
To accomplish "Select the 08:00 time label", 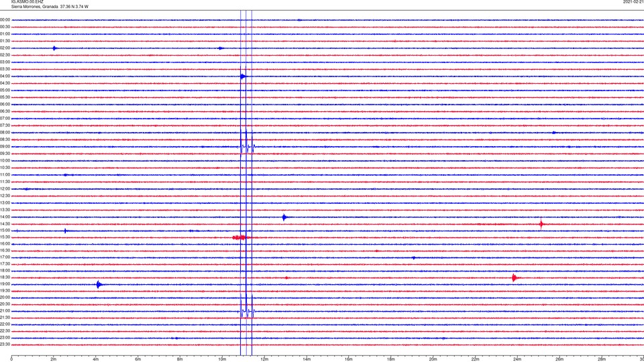I will pos(5,133).
